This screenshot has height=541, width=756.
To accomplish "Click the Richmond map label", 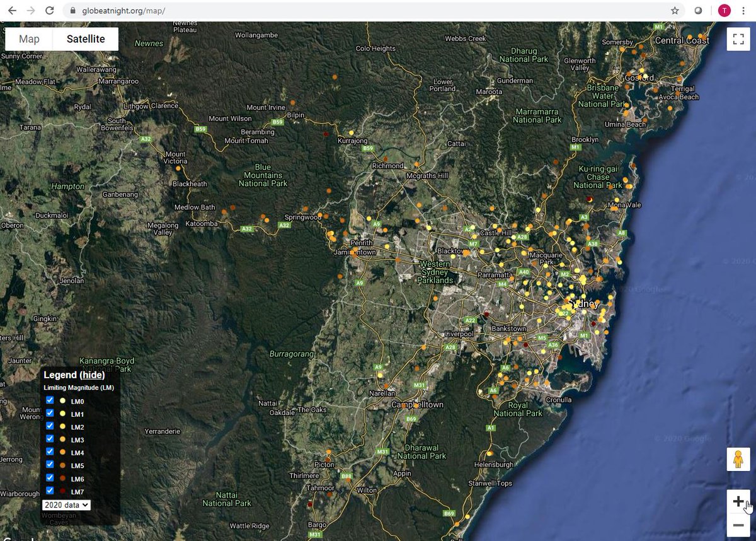I will click(x=388, y=166).
